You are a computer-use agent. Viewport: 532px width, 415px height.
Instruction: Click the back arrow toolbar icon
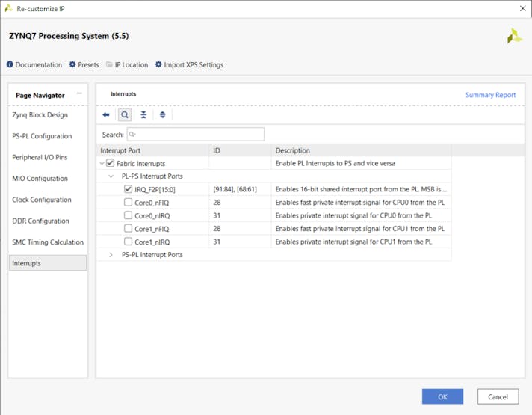106,115
